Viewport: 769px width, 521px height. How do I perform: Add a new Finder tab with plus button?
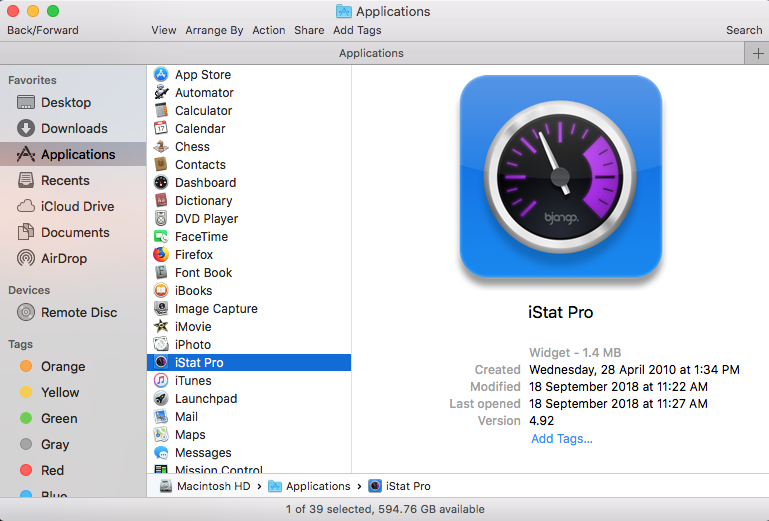[757, 53]
